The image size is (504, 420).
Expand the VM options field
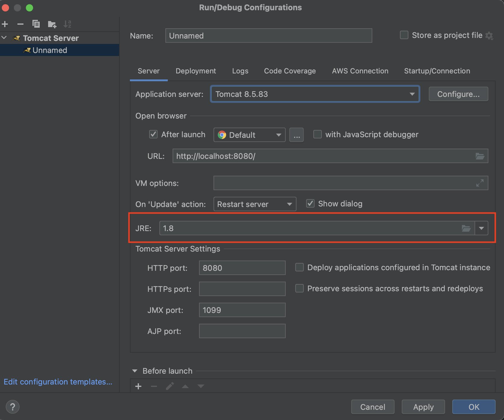coord(480,183)
